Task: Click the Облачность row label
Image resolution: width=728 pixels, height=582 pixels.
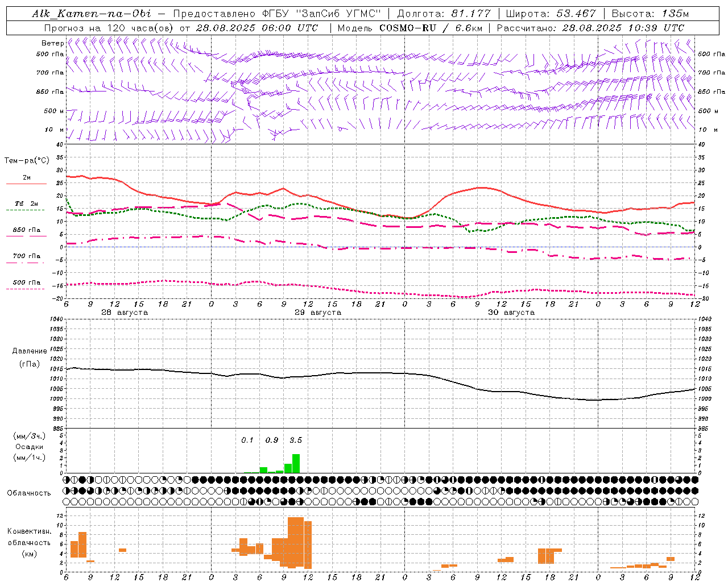Action: [x=29, y=493]
